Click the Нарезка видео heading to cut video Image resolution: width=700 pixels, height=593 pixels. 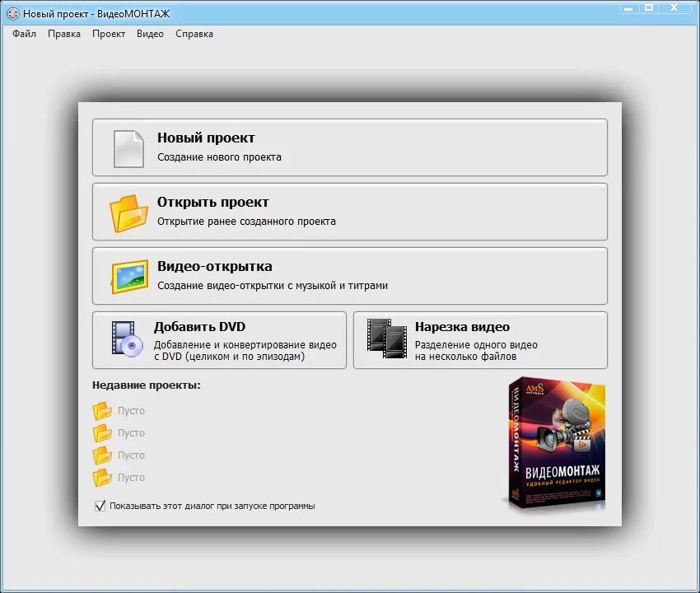coord(462,327)
